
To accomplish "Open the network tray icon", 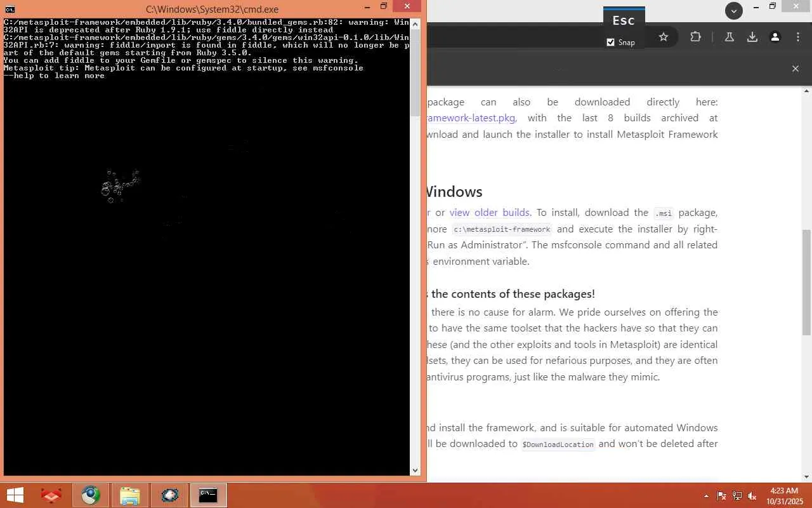I will tap(737, 496).
